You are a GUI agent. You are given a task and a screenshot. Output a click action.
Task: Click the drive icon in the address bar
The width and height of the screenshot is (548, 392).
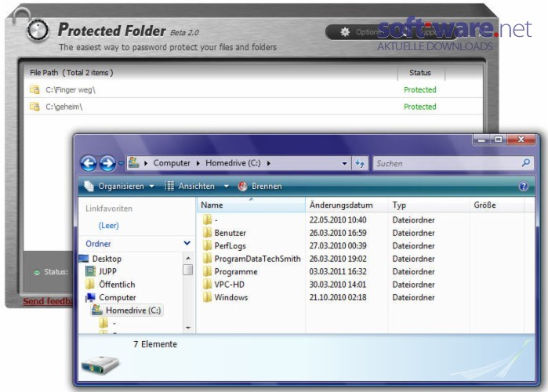[133, 162]
